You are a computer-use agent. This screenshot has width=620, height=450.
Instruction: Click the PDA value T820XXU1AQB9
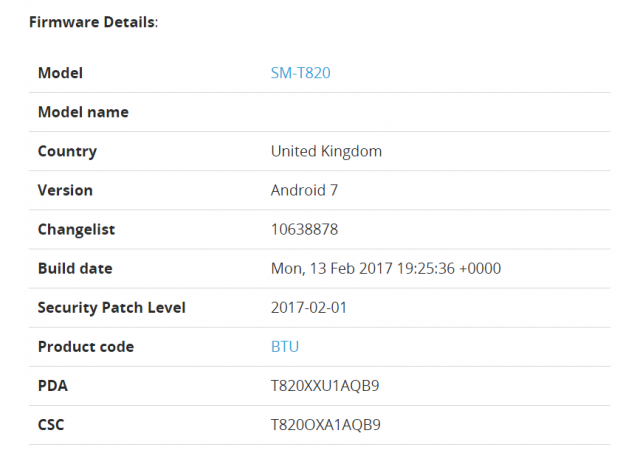pyautogui.click(x=326, y=386)
